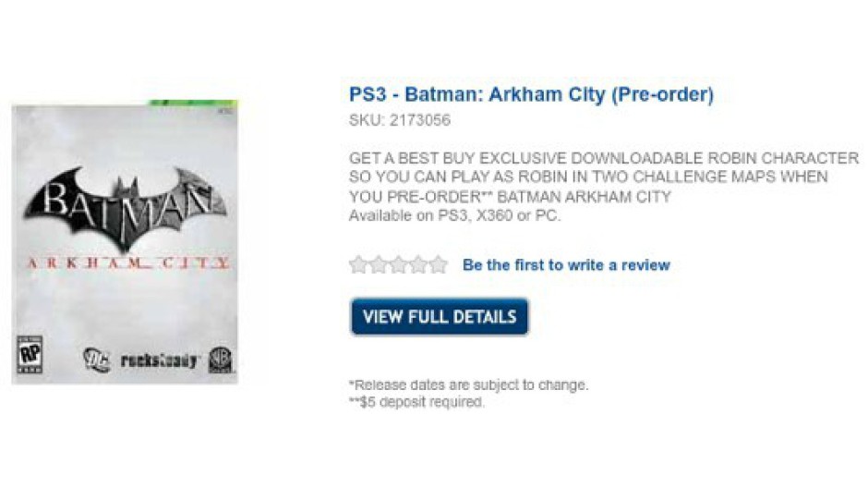Rate the game one star
The image size is (868, 488).
click(x=358, y=265)
